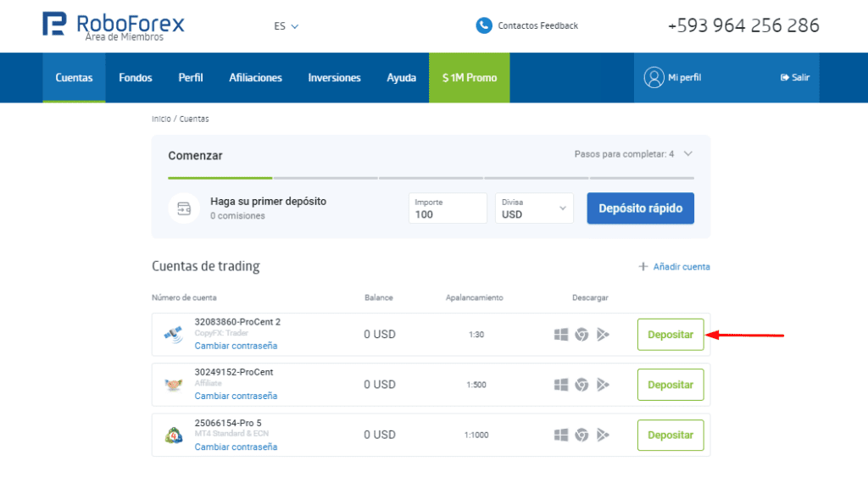Click Depositar for account 25066154-Pro 5
Image resolution: width=868 pixels, height=483 pixels.
click(x=670, y=435)
